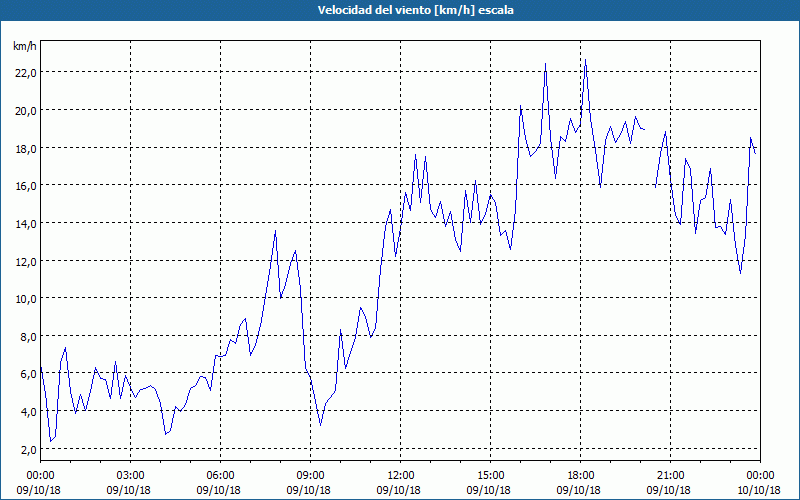Click the 'km/h' unit label on the y-axis
This screenshot has width=800, height=500.
25,46
